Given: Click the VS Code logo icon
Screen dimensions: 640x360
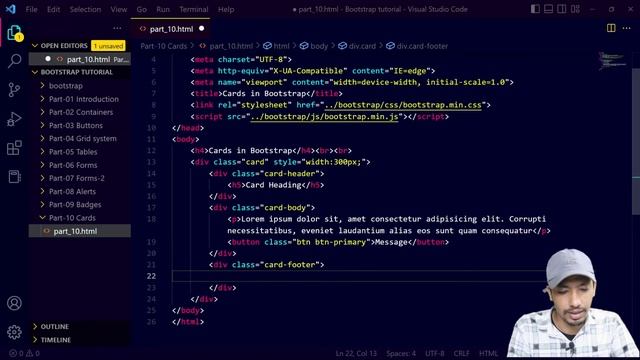Looking at the screenshot, I should point(11,9).
